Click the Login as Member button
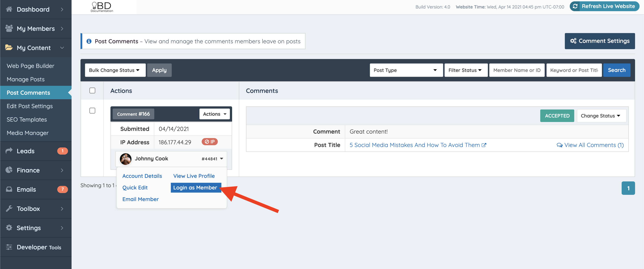Viewport: 644px width, 269px height. pos(196,187)
